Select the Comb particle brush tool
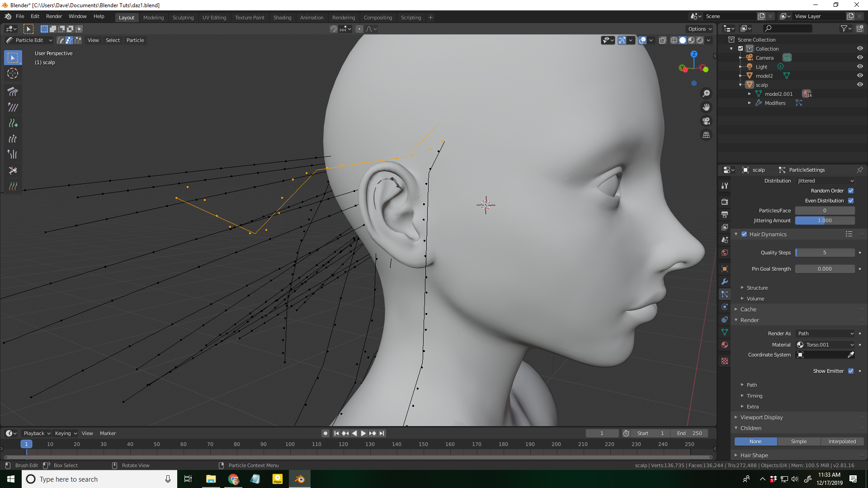This screenshot has width=868, height=488. click(13, 92)
